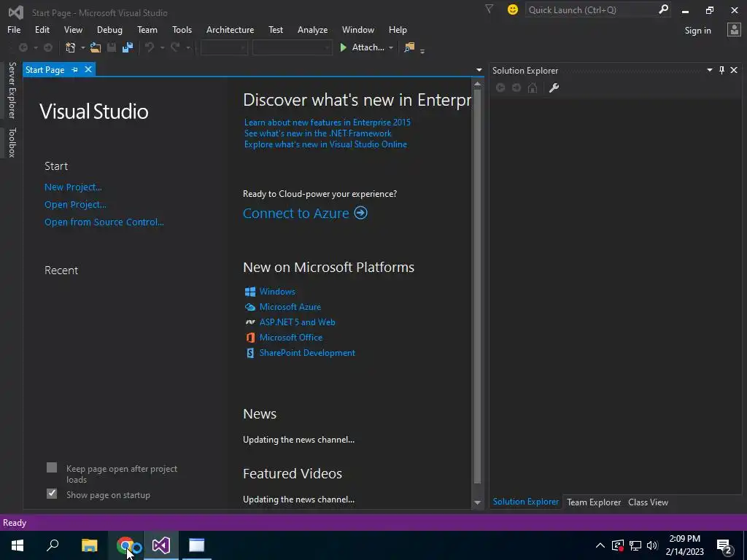Screen dimensions: 747x560
Task: Open Chrome from the taskbar
Action: click(125, 545)
